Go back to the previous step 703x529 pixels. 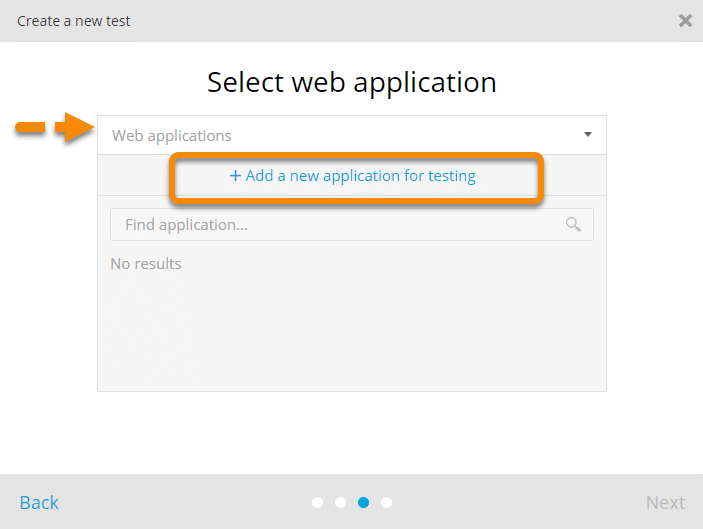(x=39, y=503)
